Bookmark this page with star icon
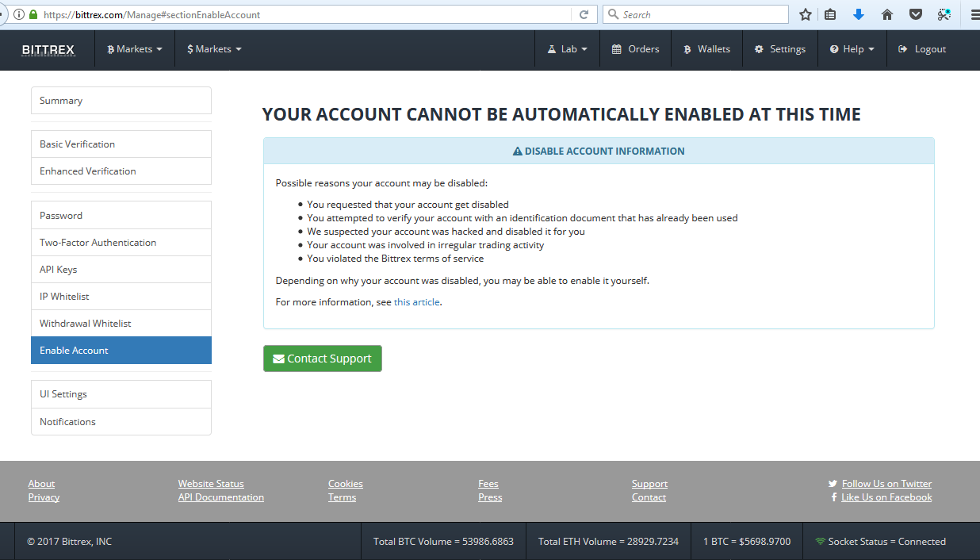The height and width of the screenshot is (560, 980). (x=806, y=14)
